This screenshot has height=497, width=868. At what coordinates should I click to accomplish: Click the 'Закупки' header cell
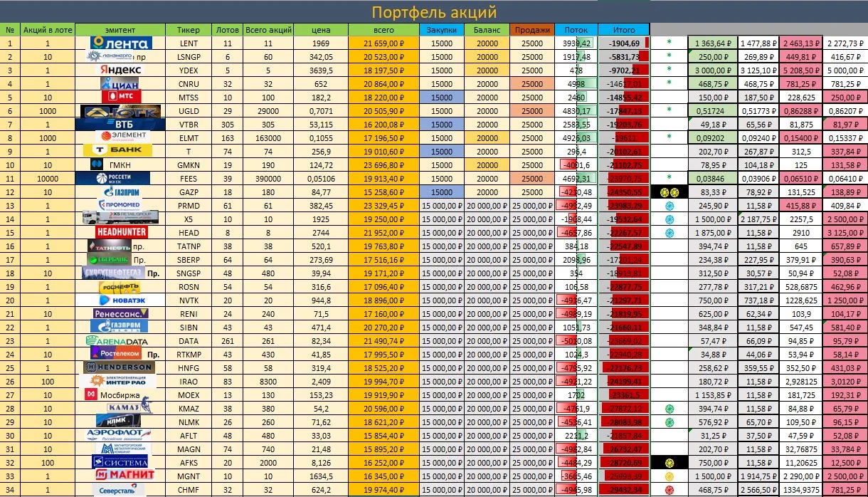point(442,30)
